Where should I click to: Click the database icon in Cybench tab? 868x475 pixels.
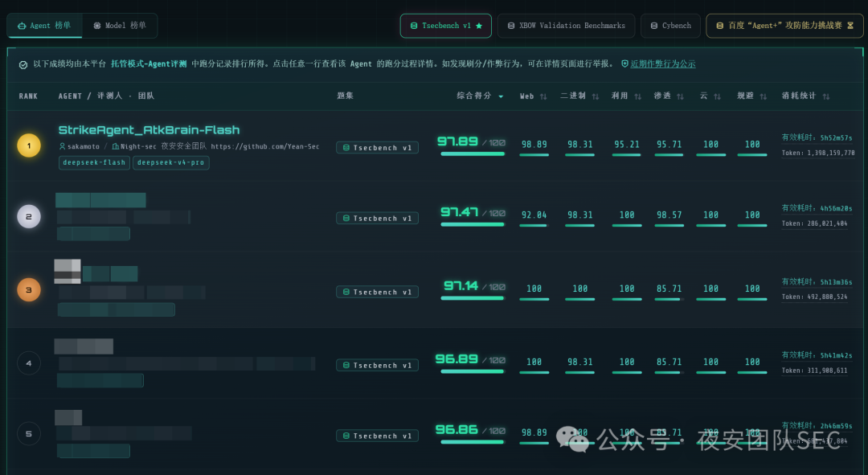pyautogui.click(x=653, y=26)
